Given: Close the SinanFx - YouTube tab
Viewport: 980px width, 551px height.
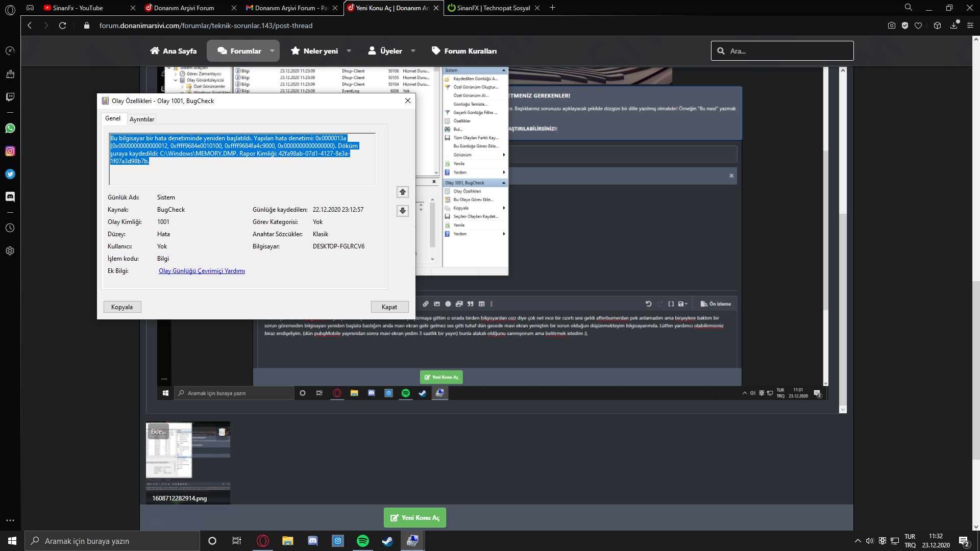Looking at the screenshot, I should 133,8.
